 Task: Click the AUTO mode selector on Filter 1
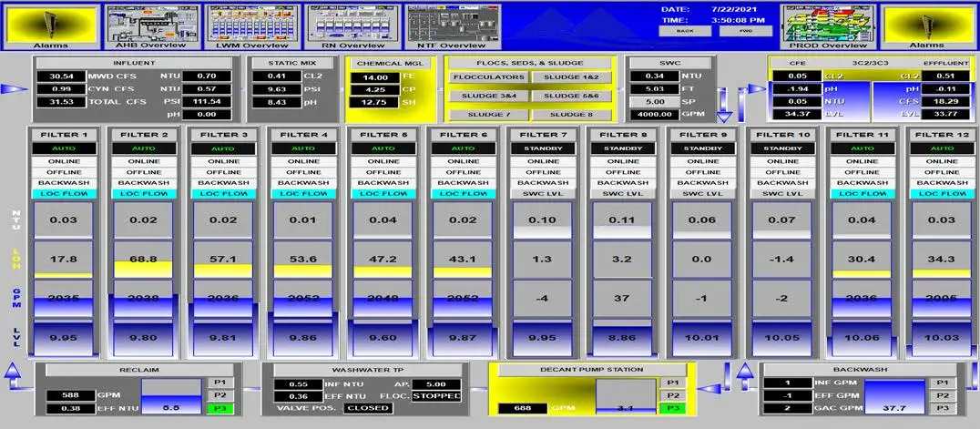click(64, 148)
